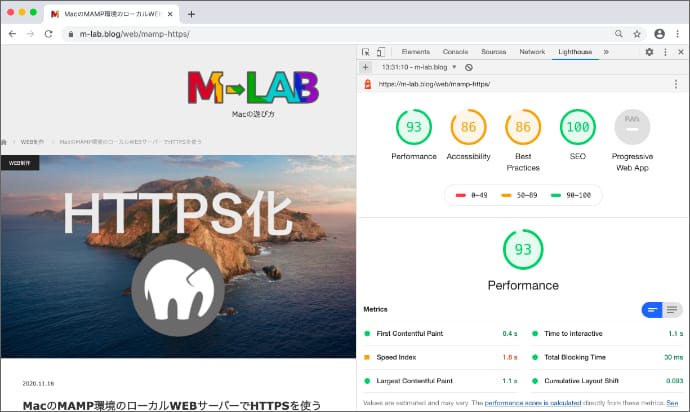Switch to the Console tab
The image size is (690, 412).
tap(455, 52)
